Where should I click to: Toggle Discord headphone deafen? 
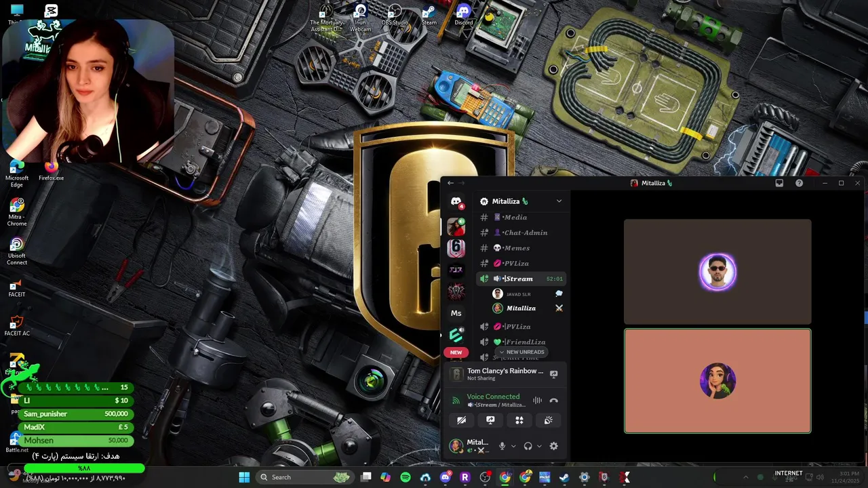(x=528, y=446)
